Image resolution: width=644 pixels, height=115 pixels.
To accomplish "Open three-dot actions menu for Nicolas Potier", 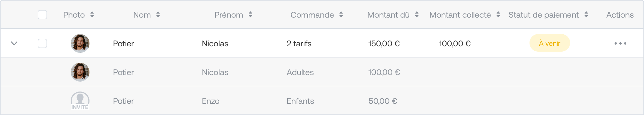I will [620, 43].
